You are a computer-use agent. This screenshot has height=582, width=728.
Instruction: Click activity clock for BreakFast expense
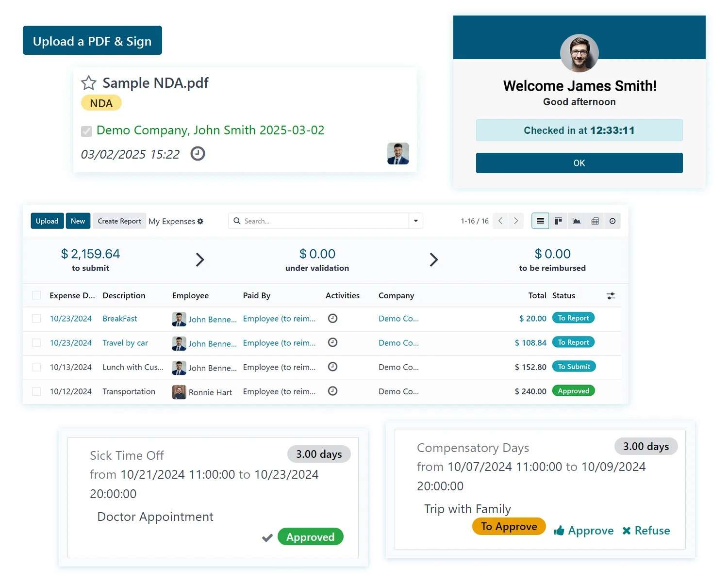tap(332, 319)
